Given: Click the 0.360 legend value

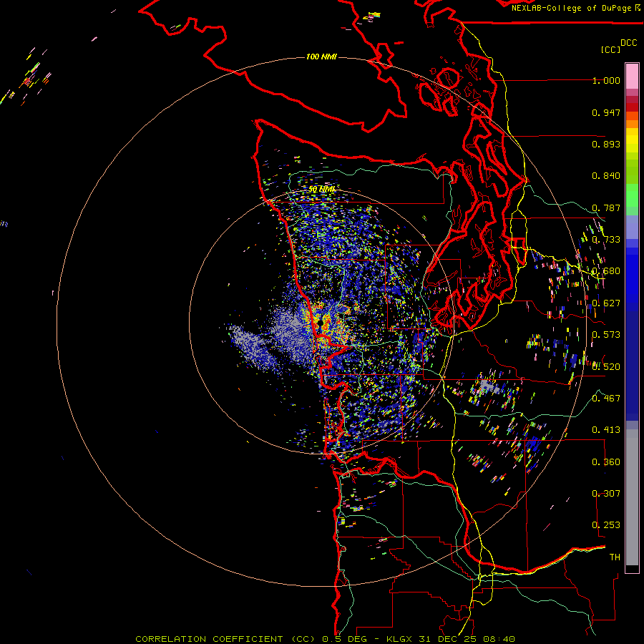Looking at the screenshot, I should [606, 462].
